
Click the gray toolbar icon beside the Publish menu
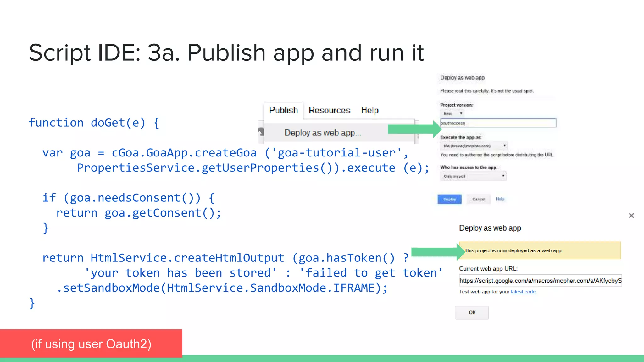click(x=261, y=131)
